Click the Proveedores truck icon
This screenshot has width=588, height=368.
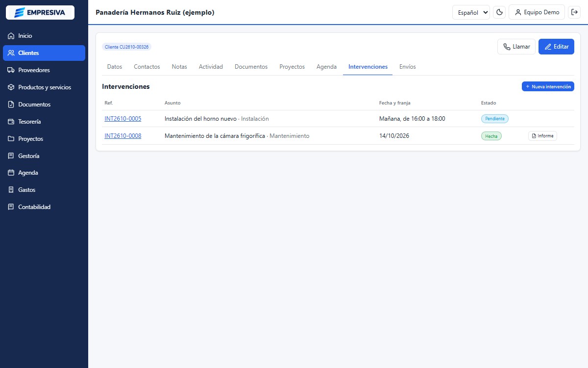pyautogui.click(x=11, y=70)
